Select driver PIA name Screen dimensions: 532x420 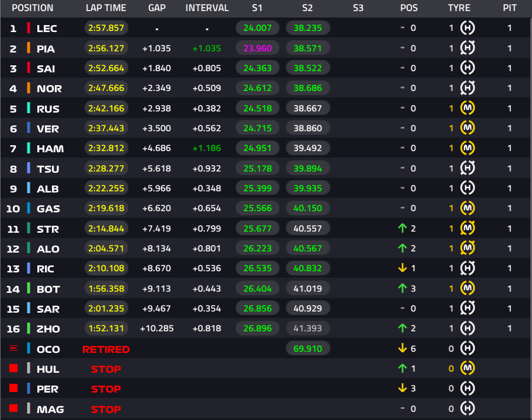click(46, 49)
